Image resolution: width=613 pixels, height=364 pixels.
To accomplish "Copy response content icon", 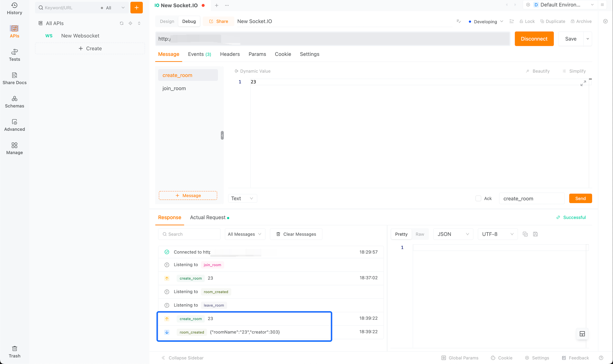I will [x=525, y=234].
